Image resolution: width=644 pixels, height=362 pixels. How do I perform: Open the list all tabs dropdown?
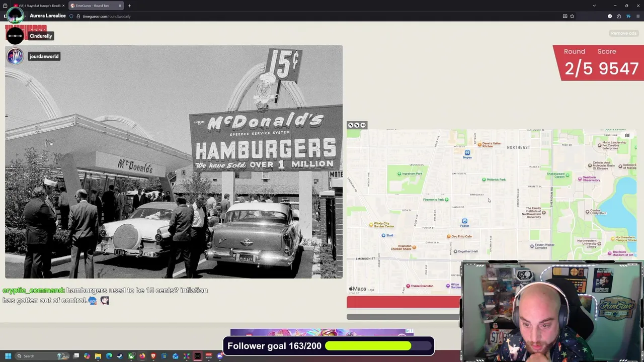[x=594, y=6]
